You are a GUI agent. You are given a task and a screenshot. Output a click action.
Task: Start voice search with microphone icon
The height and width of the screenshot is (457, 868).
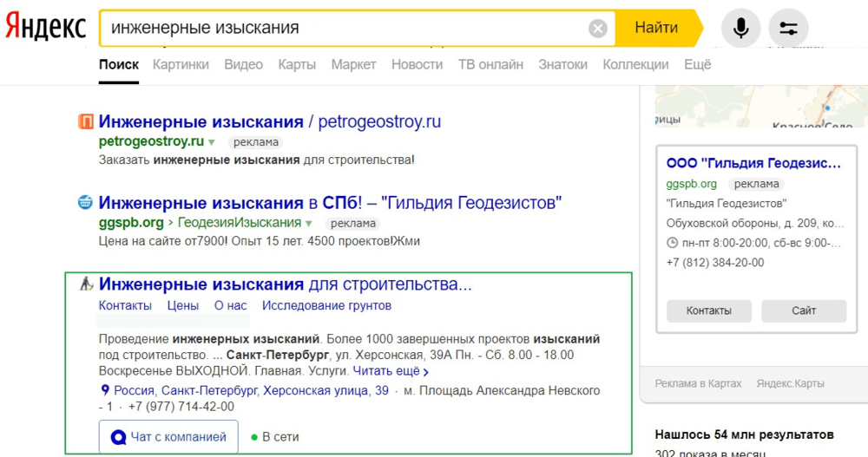(740, 28)
